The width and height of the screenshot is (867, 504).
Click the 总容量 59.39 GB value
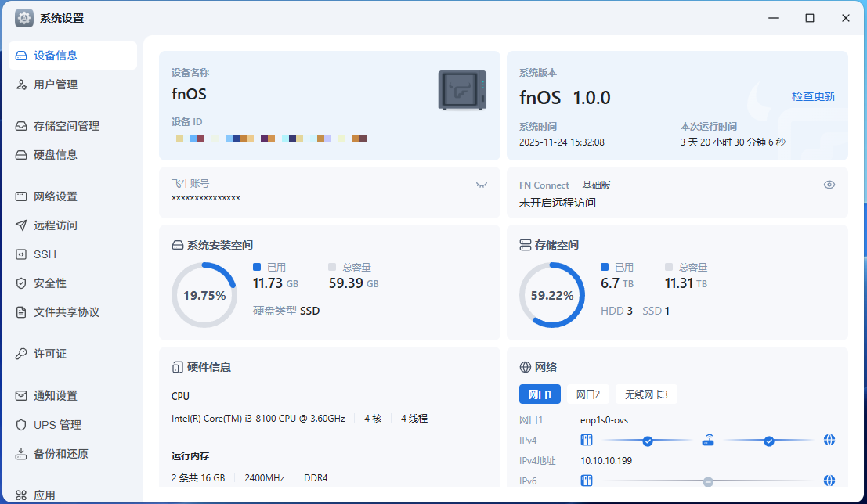click(x=353, y=283)
